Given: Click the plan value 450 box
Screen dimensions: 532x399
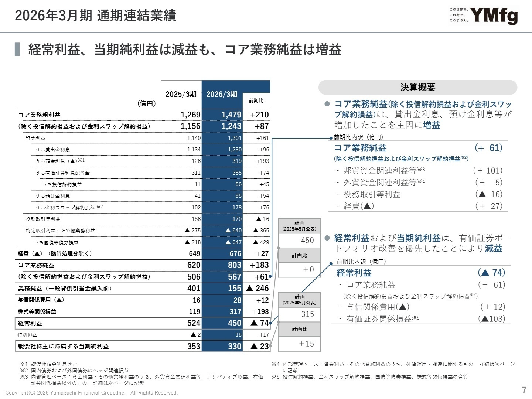Looking at the screenshot, I should pos(299,240).
